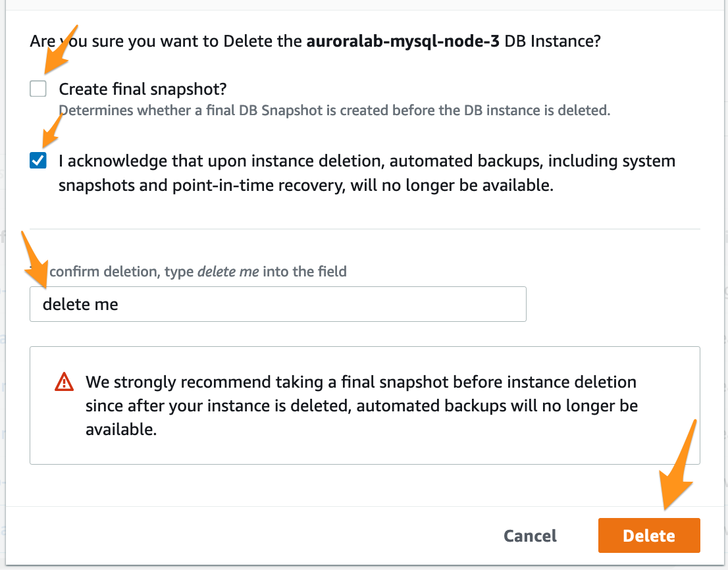
Task: Click the "Determines whether a final DB Snapshot" description
Action: 334,111
